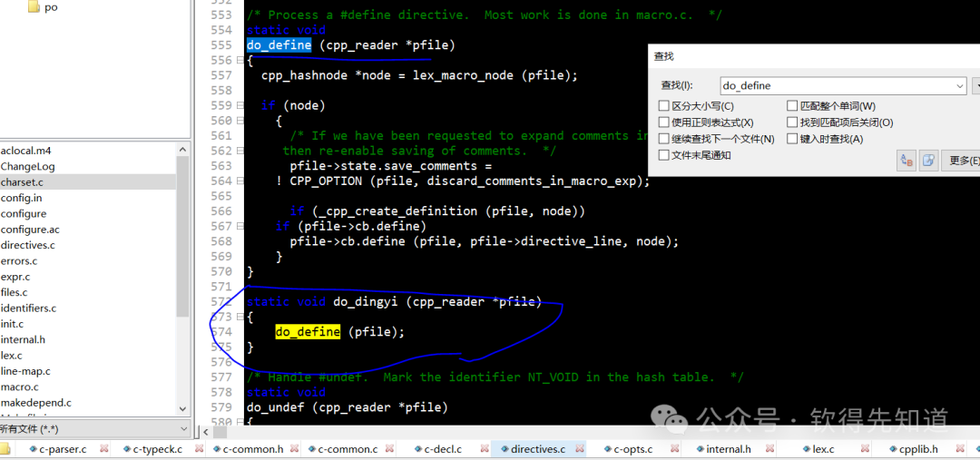Enable the 键入时查找(A) checkbox
The height and width of the screenshot is (460, 980).
(x=792, y=139)
